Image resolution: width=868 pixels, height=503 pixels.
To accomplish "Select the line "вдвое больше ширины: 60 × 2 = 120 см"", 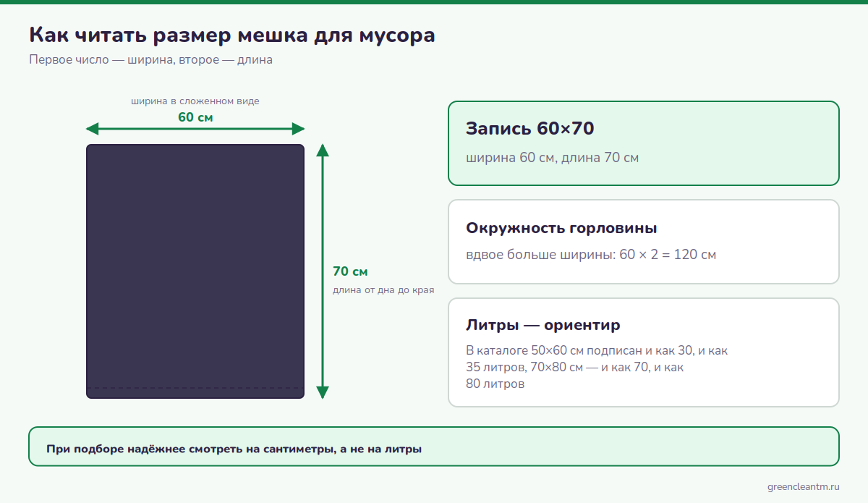I will tap(591, 255).
